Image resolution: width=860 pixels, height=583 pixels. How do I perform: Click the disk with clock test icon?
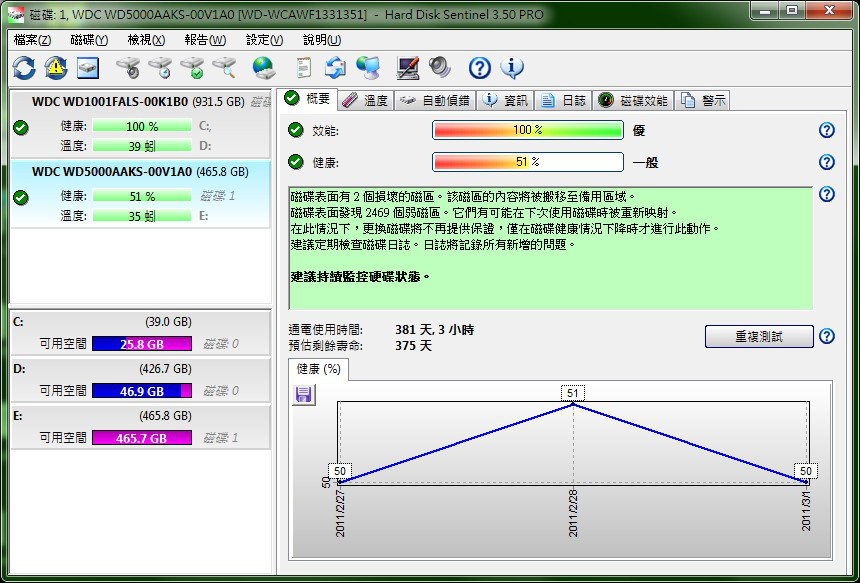160,68
